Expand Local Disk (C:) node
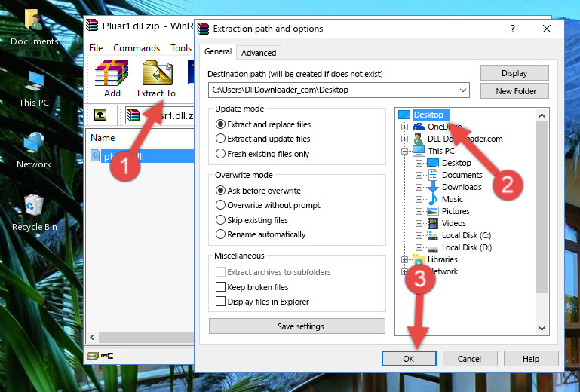Viewport: 580px width, 392px height. (419, 235)
